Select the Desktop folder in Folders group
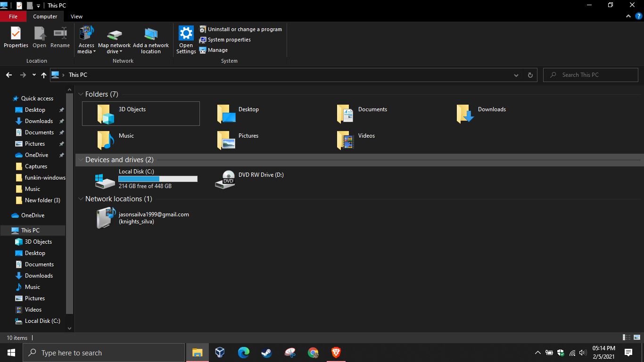This screenshot has width=644, height=362. [x=238, y=114]
